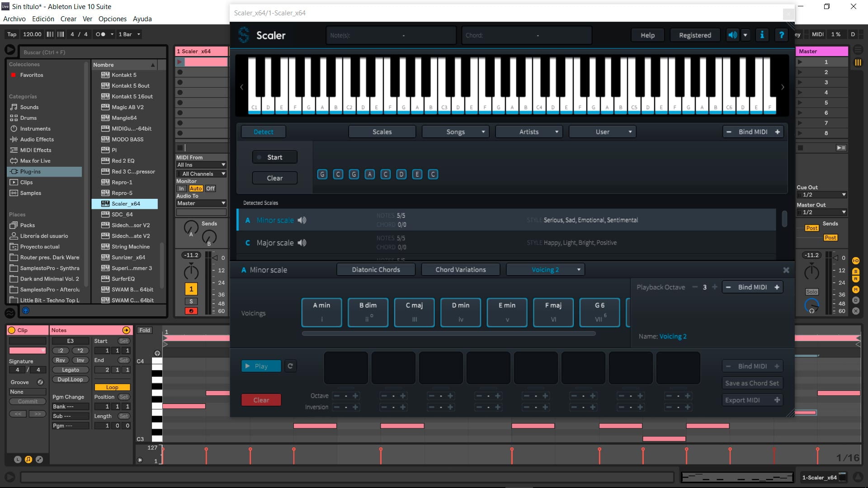Click the chord list horizontal scrollbar
Screen dimensions: 868x488
point(448,334)
